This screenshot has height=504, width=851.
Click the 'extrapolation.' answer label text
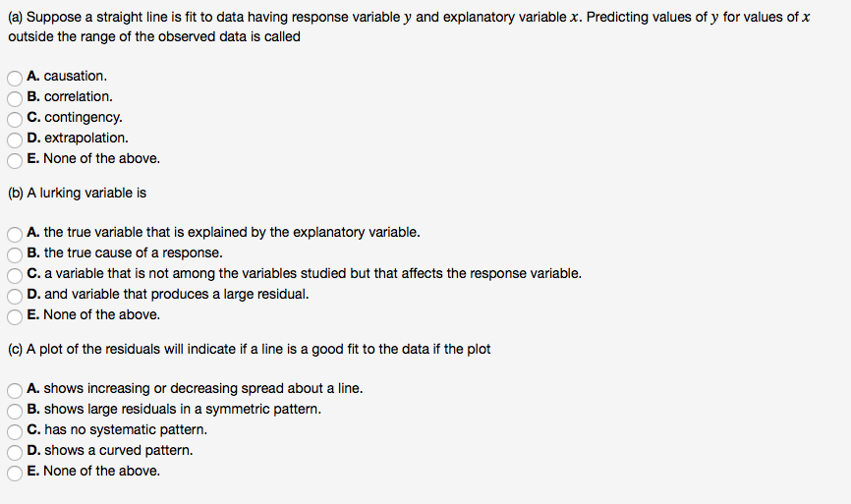pyautogui.click(x=86, y=138)
